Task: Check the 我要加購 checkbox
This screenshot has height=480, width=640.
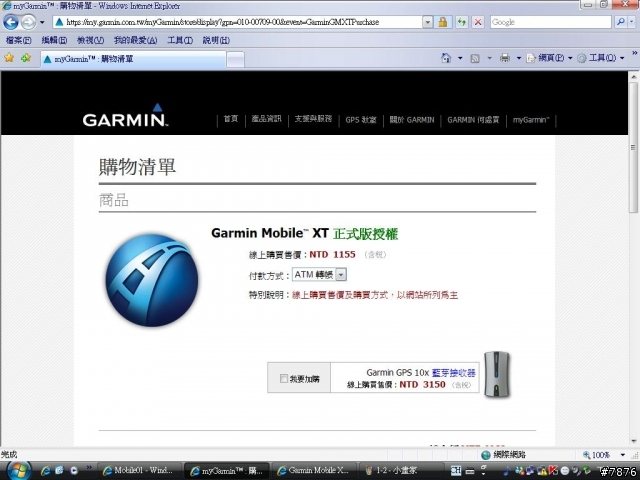Action: click(284, 378)
